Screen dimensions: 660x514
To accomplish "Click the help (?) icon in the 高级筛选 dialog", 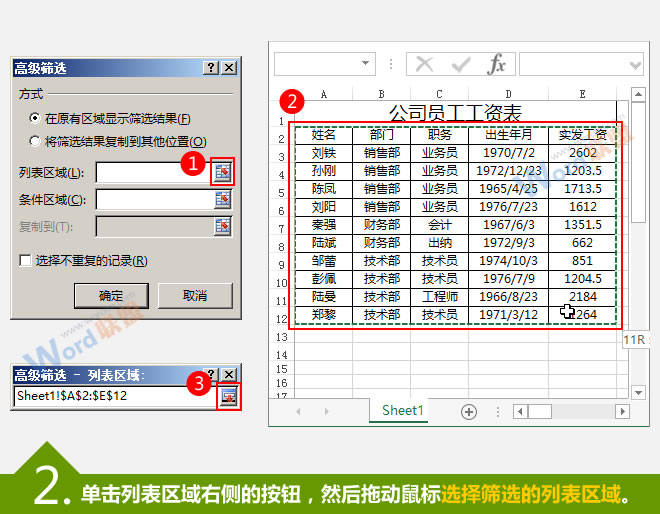I will [x=210, y=68].
